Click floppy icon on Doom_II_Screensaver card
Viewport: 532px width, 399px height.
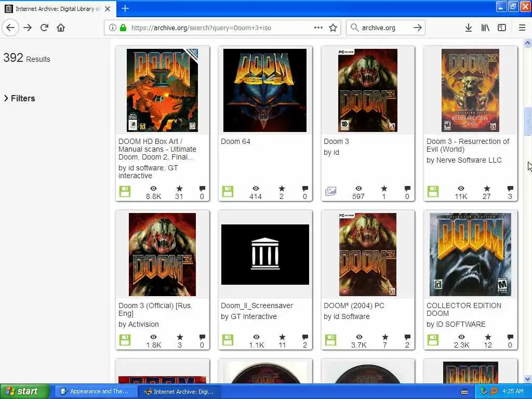click(228, 340)
